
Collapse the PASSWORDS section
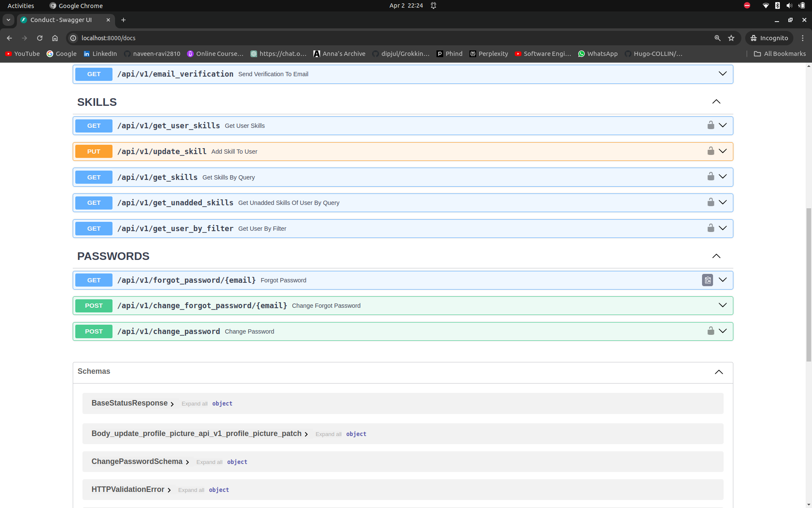tap(716, 256)
